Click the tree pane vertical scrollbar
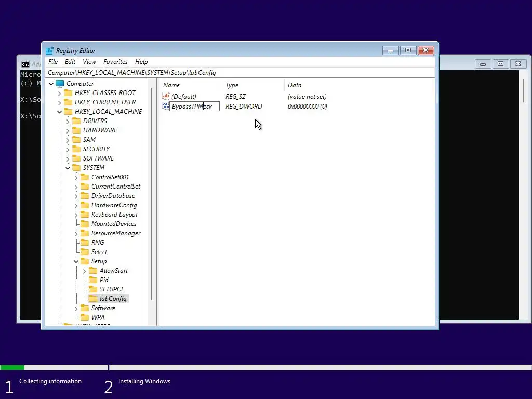532x399 pixels. pyautogui.click(x=151, y=194)
